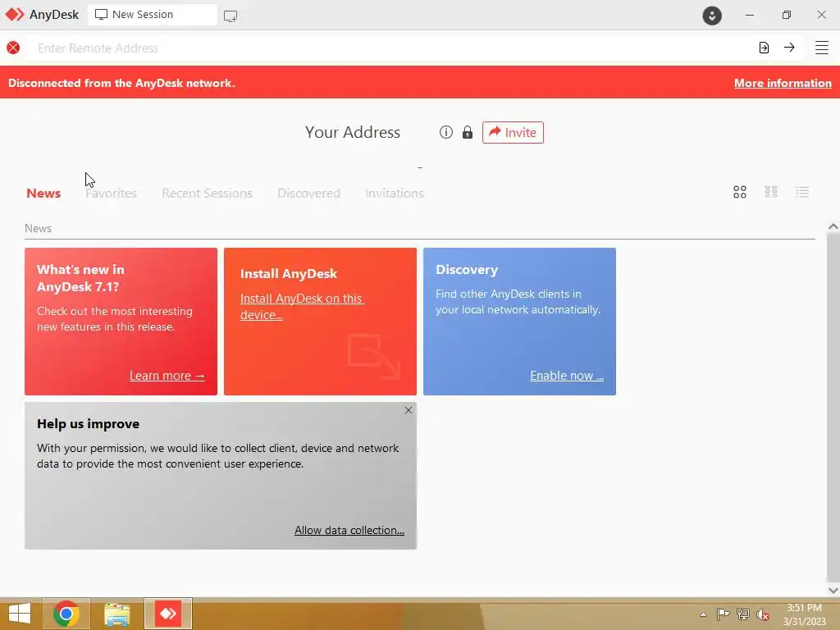This screenshot has width=840, height=630.
Task: Open File Explorer from taskbar
Action: pos(116,614)
